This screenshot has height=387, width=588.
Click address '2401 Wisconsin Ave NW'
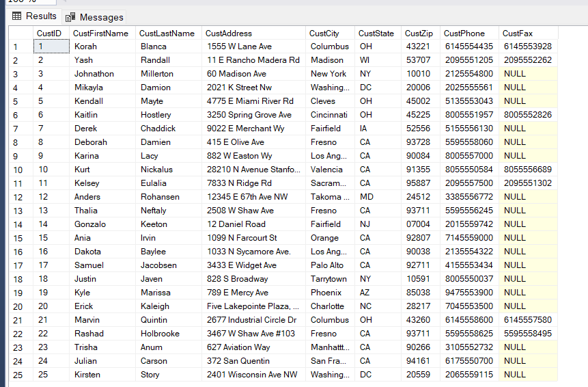253,375
